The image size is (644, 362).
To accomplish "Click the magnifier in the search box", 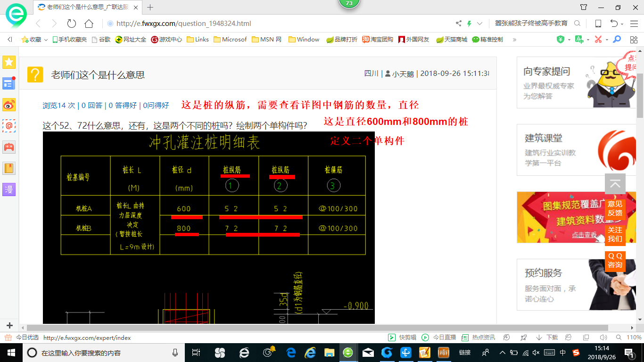I will pos(577,24).
